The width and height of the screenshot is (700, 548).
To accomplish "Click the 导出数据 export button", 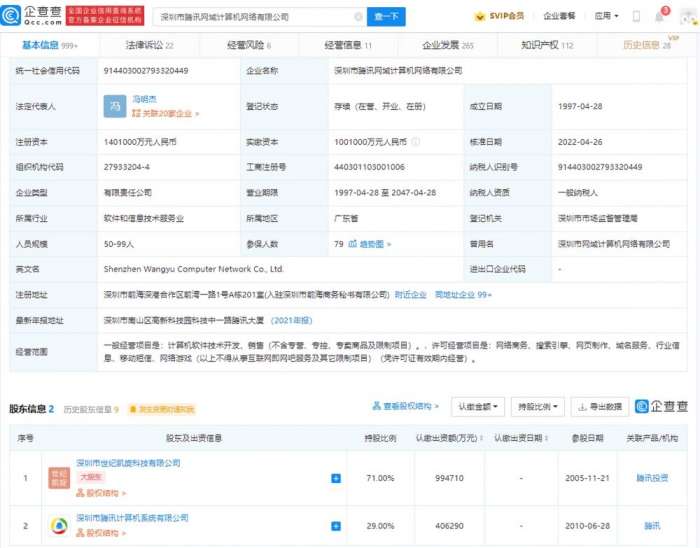I will [x=602, y=407].
